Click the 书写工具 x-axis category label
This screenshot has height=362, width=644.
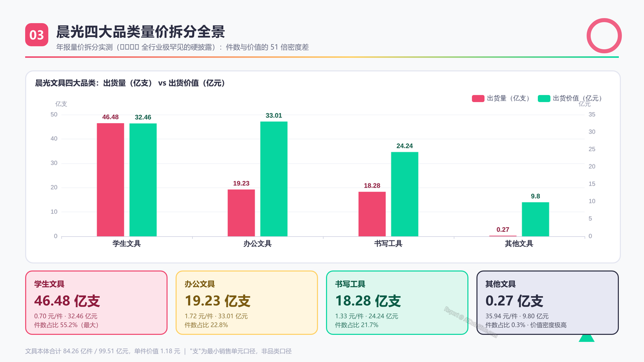(388, 244)
